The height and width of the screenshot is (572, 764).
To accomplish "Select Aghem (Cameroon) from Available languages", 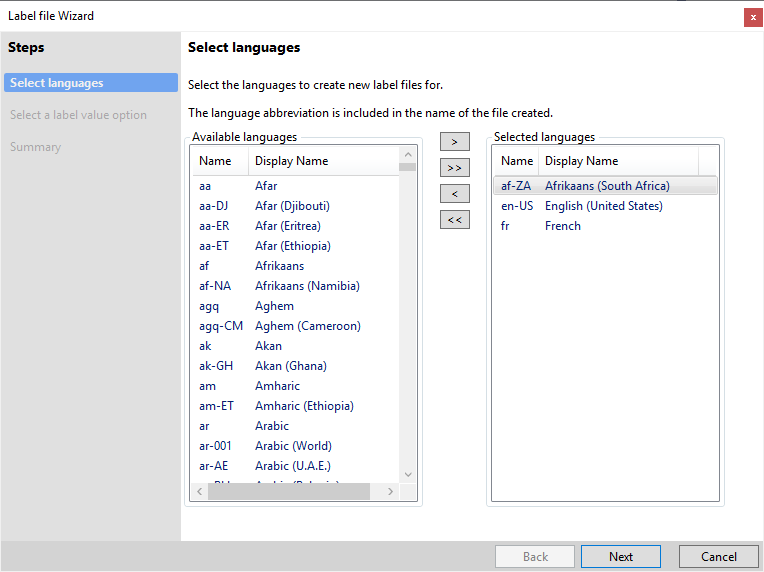I will pyautogui.click(x=307, y=326).
